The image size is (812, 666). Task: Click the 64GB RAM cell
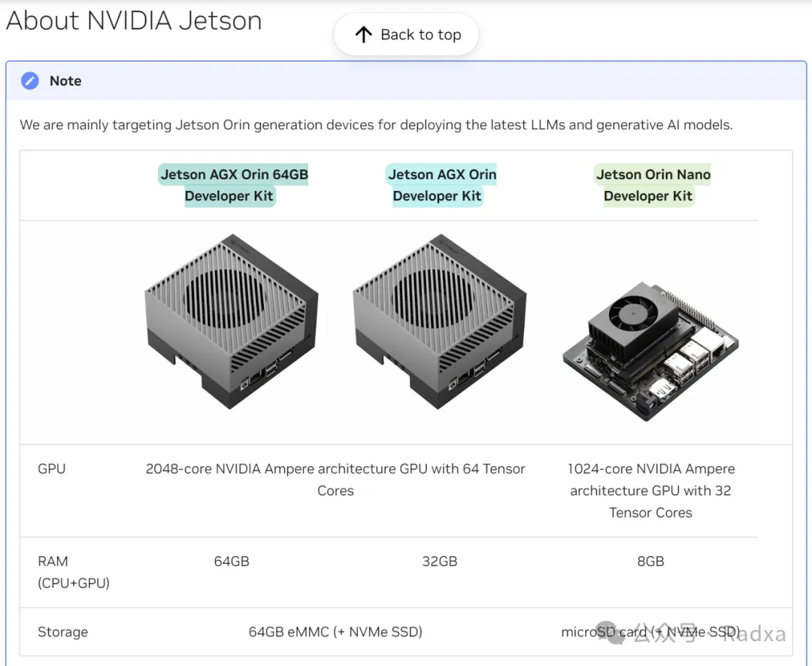[x=232, y=562]
